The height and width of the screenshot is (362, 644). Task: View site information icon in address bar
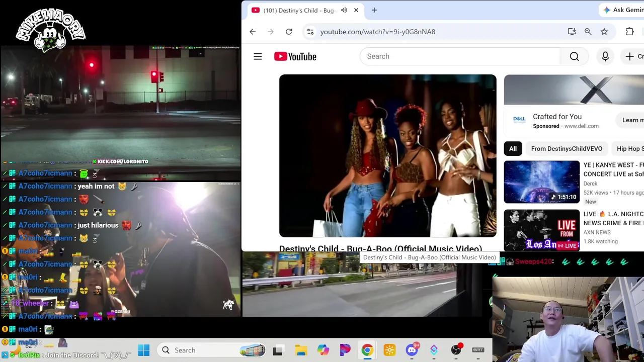pyautogui.click(x=310, y=32)
